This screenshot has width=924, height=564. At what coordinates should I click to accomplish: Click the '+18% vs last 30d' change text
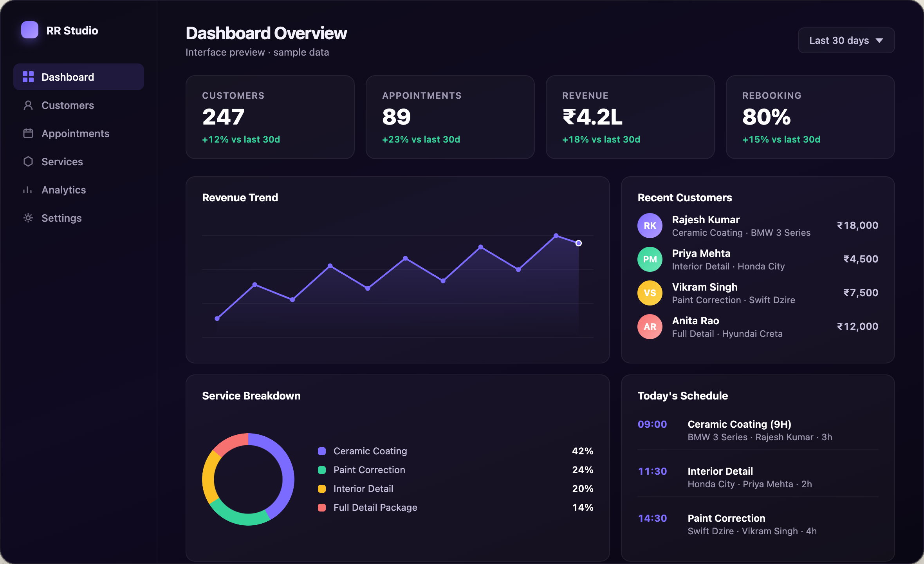click(601, 139)
